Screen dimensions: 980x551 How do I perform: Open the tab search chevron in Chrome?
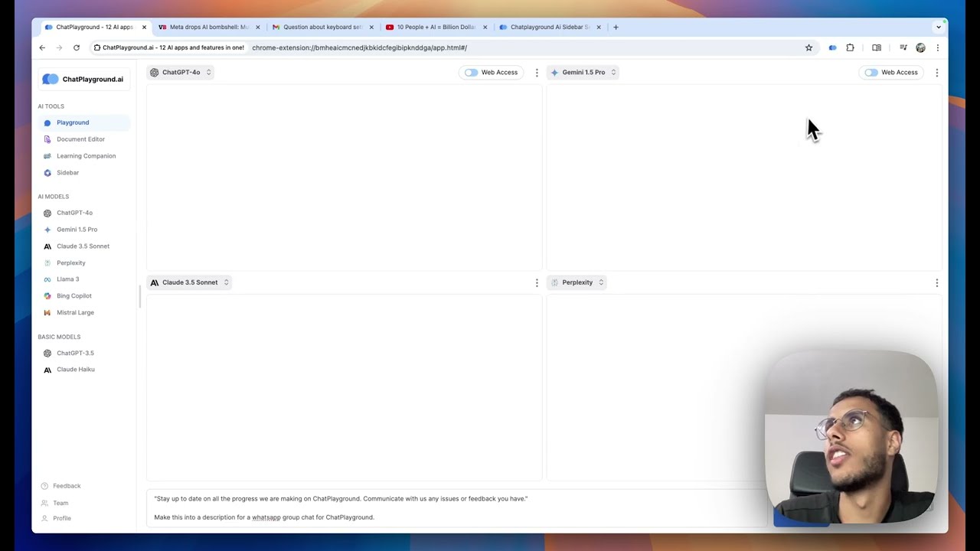pyautogui.click(x=939, y=28)
